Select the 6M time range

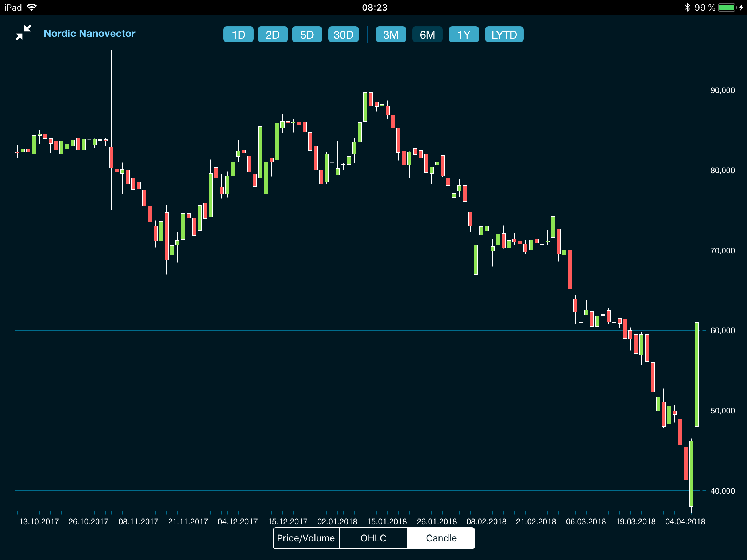point(427,35)
